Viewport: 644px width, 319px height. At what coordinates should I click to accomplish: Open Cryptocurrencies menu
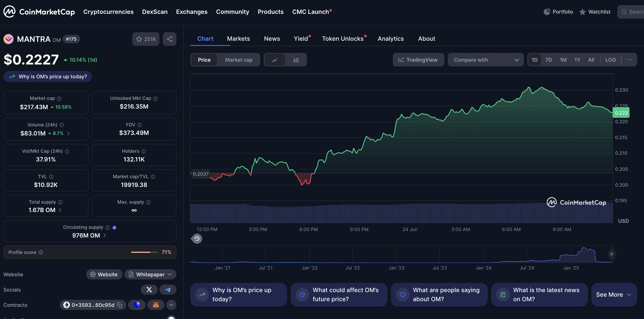click(108, 12)
